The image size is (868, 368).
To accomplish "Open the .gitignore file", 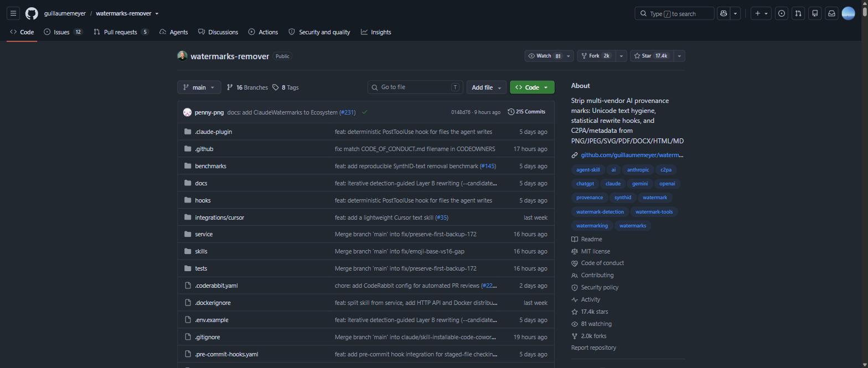I will pos(207,337).
